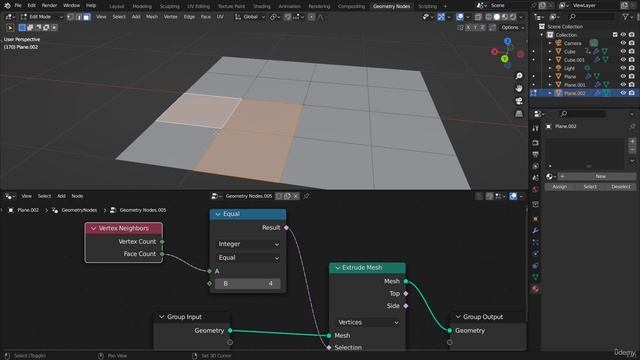Toggle show gizmo button
Viewport: 640px width, 360px height.
(x=441, y=17)
